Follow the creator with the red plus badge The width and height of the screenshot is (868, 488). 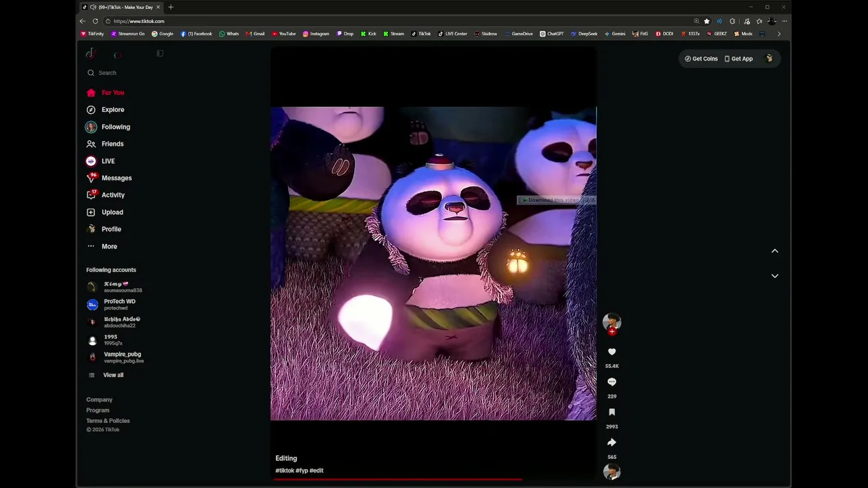(x=612, y=331)
